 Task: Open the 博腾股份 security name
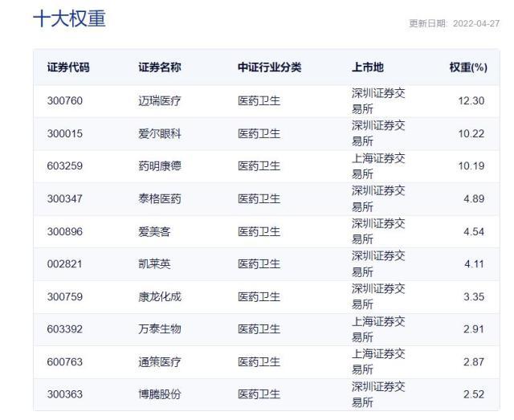(159, 395)
